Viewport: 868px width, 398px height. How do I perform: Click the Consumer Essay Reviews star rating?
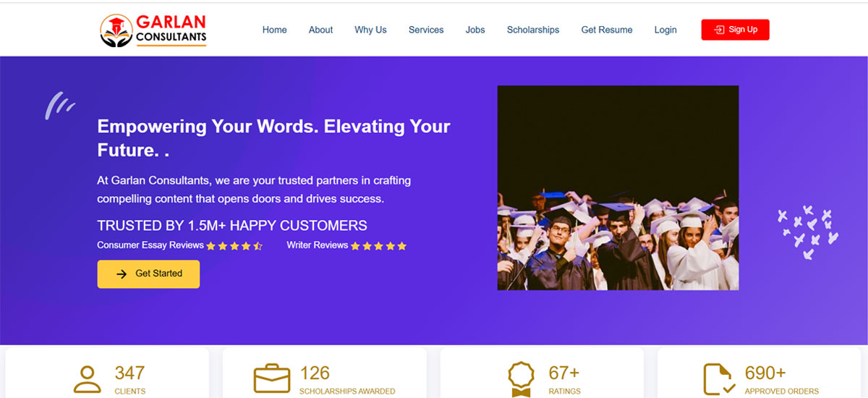[x=234, y=246]
